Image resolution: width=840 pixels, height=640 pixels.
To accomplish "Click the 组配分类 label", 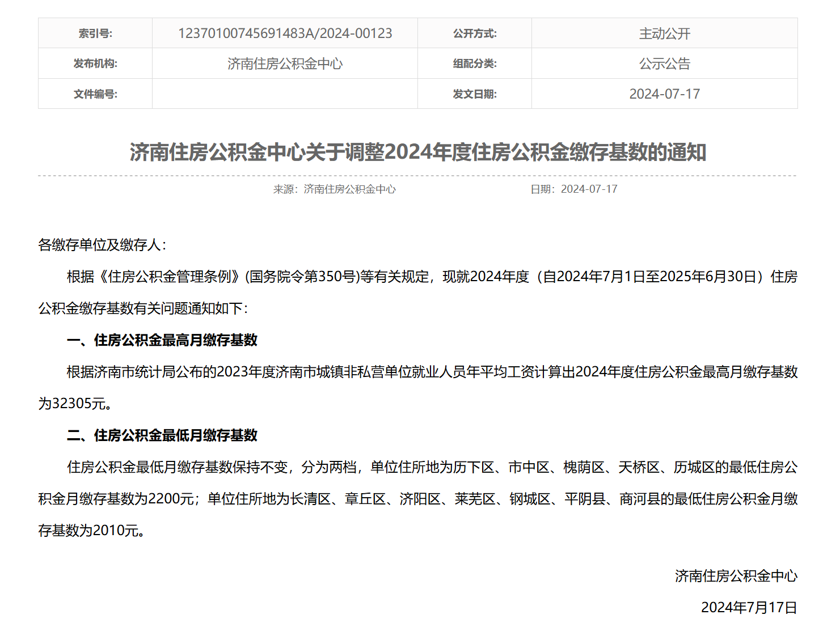I will pos(475,63).
